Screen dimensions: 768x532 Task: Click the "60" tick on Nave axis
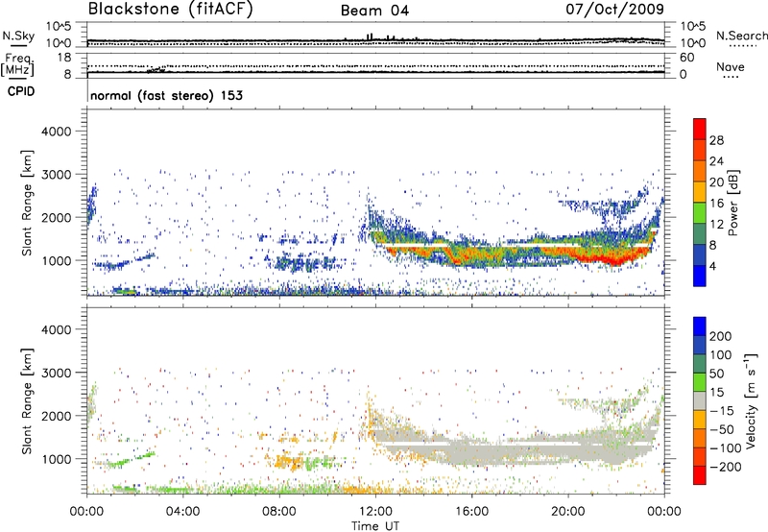(x=686, y=58)
